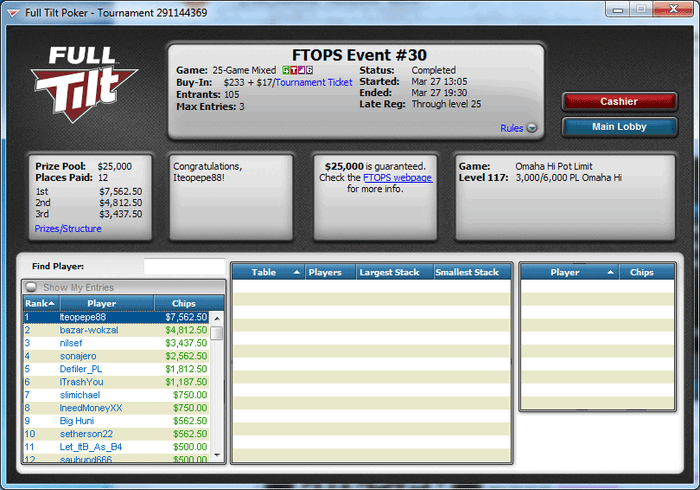
Task: Go to the Main Lobby
Action: tap(619, 127)
